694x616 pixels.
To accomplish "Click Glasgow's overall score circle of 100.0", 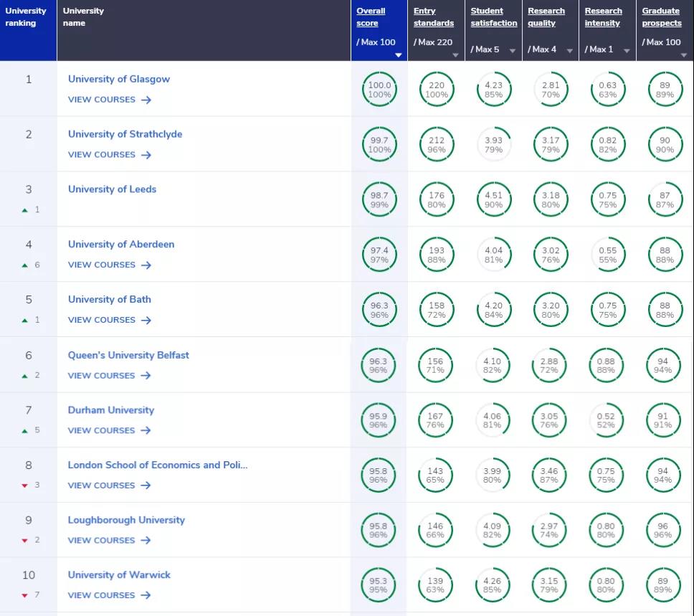I will pyautogui.click(x=379, y=89).
